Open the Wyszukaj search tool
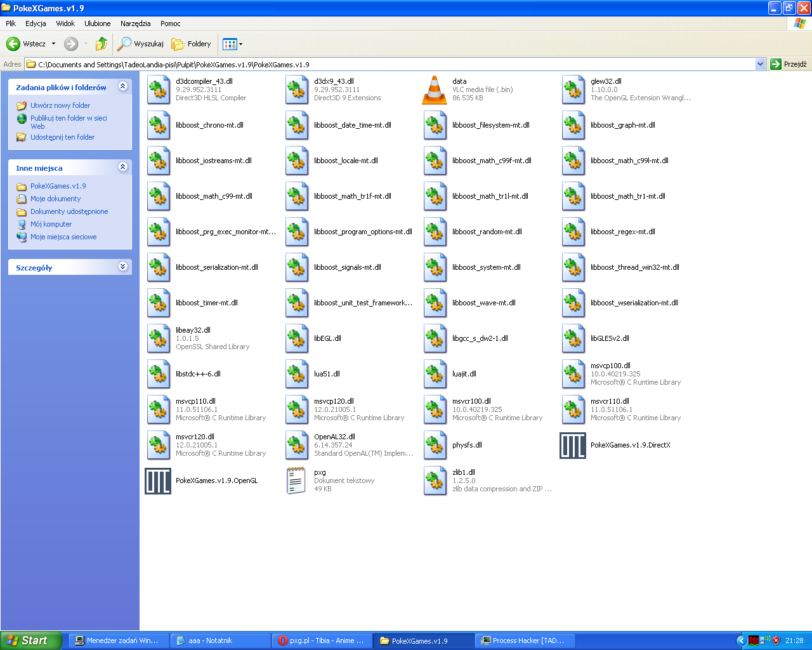This screenshot has width=812, height=650. (140, 44)
